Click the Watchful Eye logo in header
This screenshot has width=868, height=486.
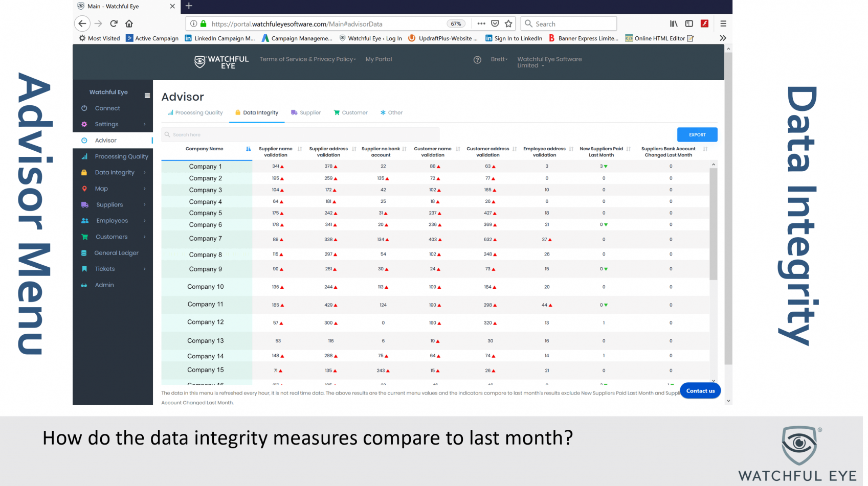[x=221, y=62]
